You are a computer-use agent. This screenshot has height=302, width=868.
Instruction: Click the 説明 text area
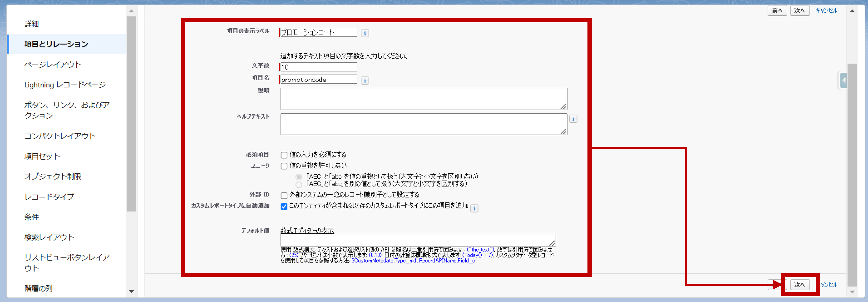tap(424, 99)
